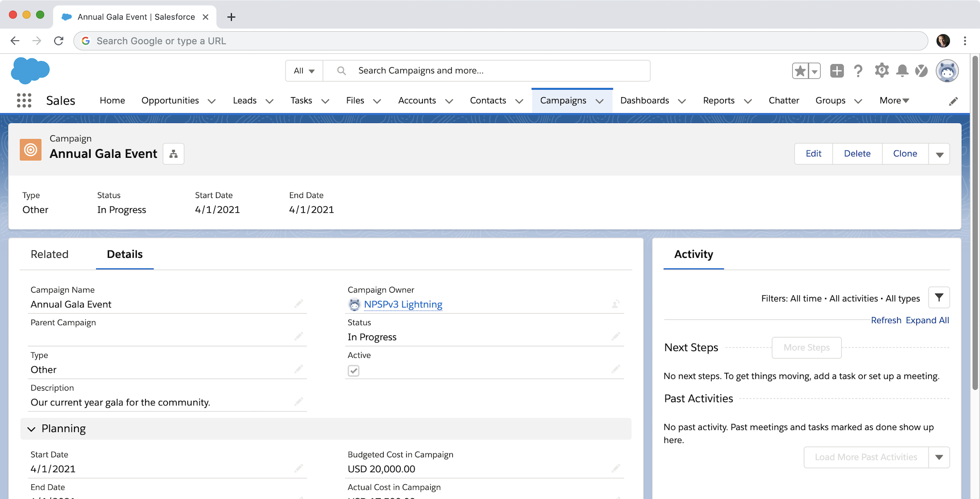This screenshot has height=499, width=980.
Task: Open the More navigation menu
Action: 894,100
